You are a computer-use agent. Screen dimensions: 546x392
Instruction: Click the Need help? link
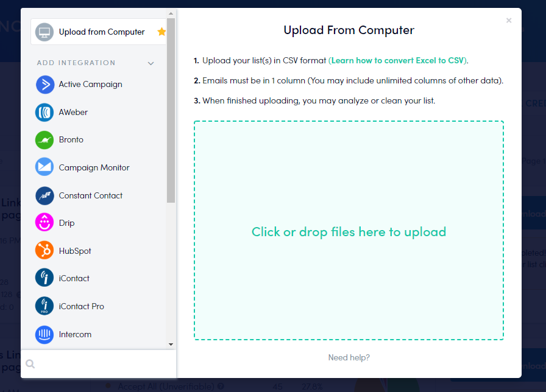click(349, 357)
